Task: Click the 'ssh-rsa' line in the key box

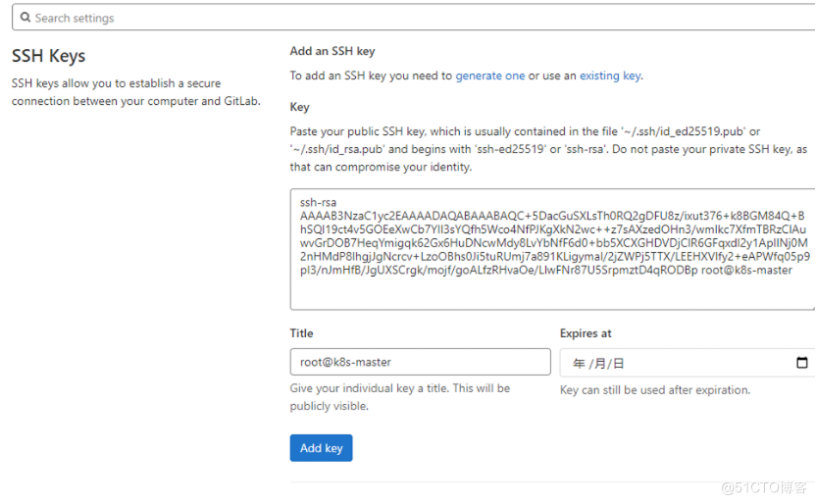Action: click(x=318, y=202)
